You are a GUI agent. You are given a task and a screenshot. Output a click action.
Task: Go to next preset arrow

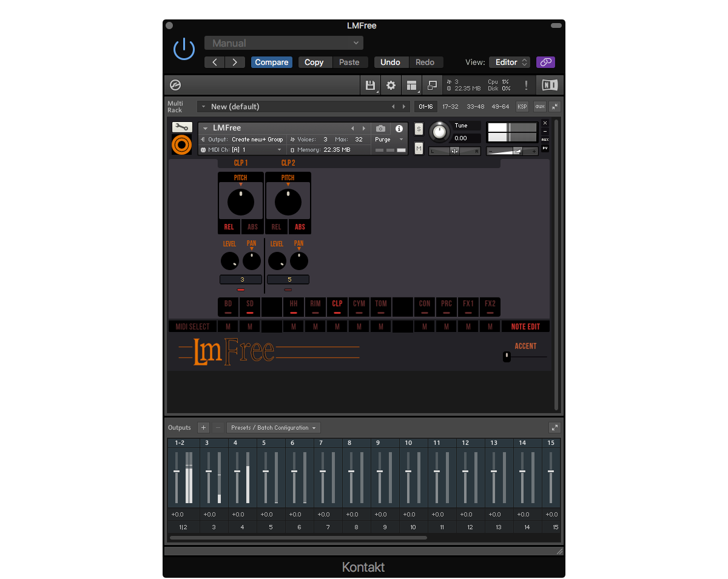[x=235, y=62]
